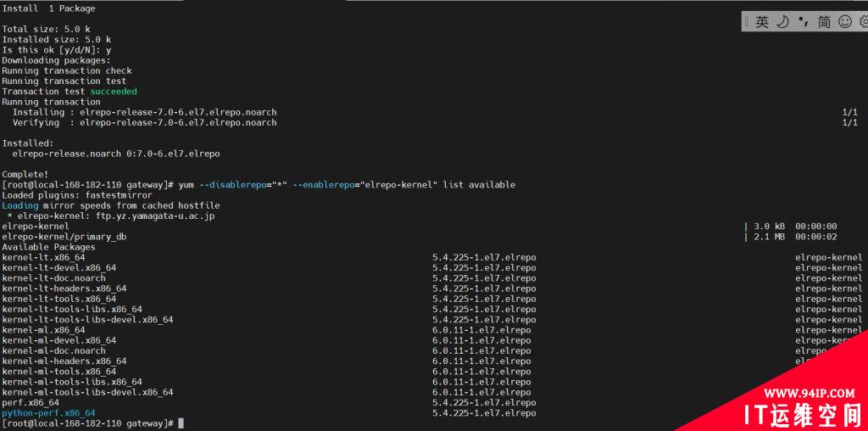Select the perf.x86_64 package name
The image size is (868, 431).
[31, 403]
